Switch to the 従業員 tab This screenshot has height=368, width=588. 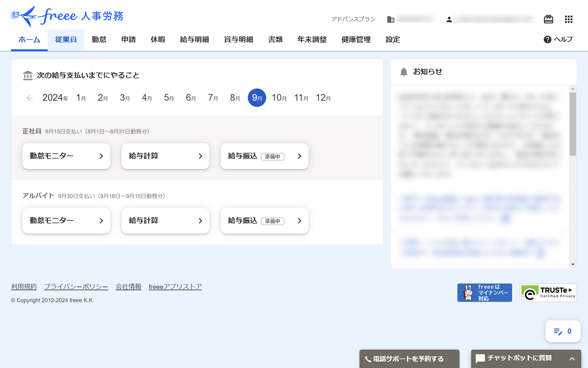tap(66, 40)
